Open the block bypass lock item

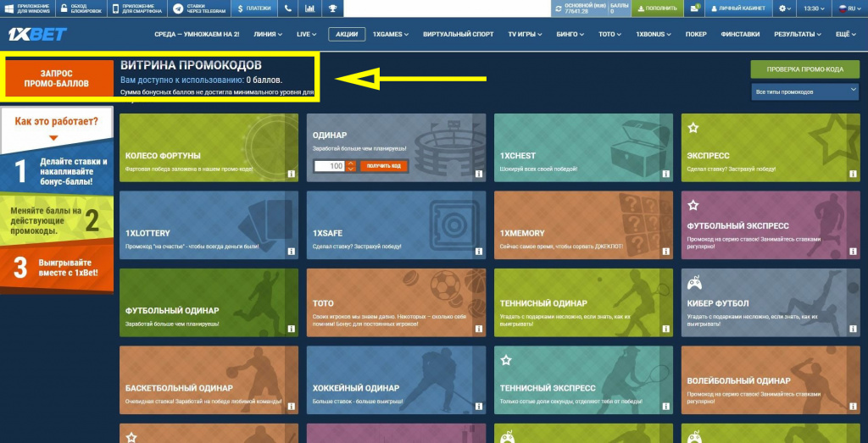(x=81, y=8)
